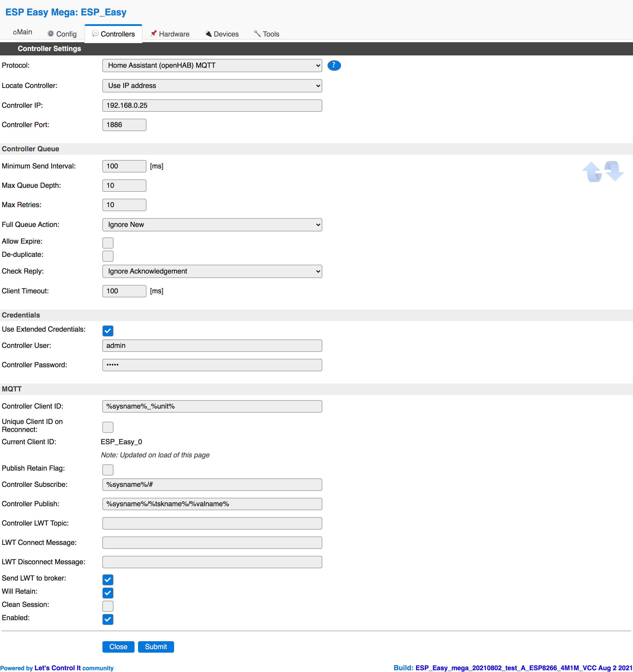The width and height of the screenshot is (633, 672).
Task: Click the gear icon on Config tab
Action: [51, 33]
